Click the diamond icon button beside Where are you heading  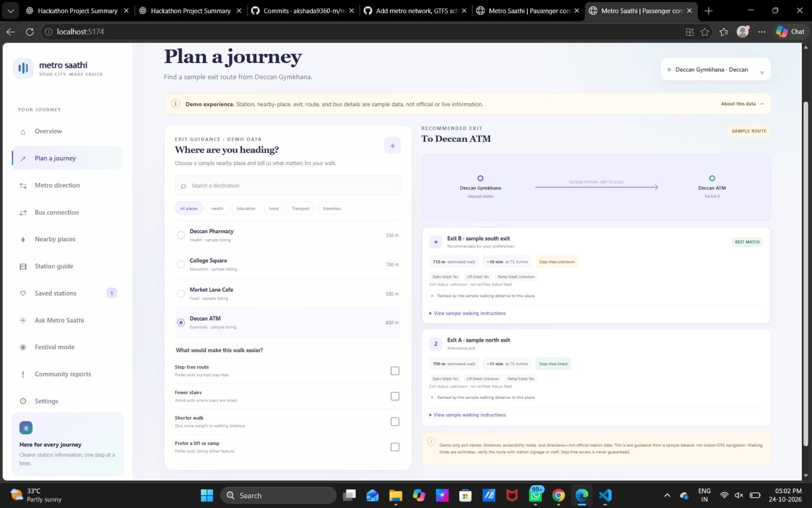392,145
